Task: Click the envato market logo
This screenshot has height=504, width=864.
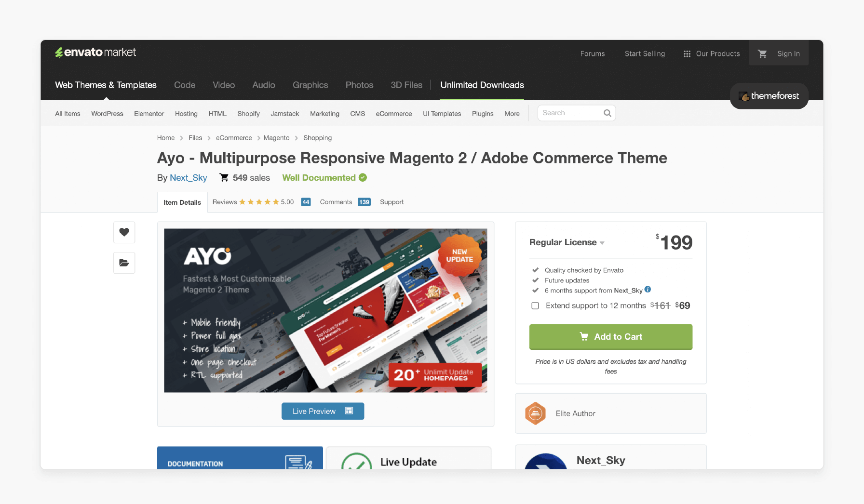Action: (95, 53)
